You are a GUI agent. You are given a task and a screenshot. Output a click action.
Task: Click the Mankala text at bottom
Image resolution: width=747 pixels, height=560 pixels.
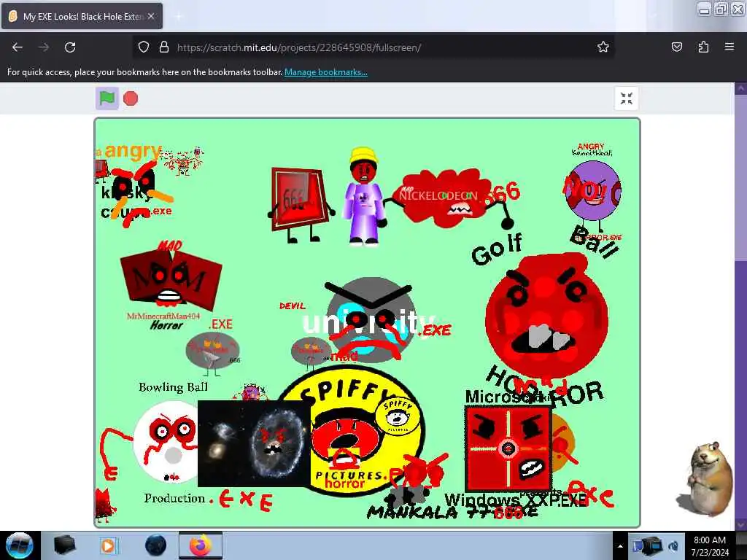click(x=413, y=513)
